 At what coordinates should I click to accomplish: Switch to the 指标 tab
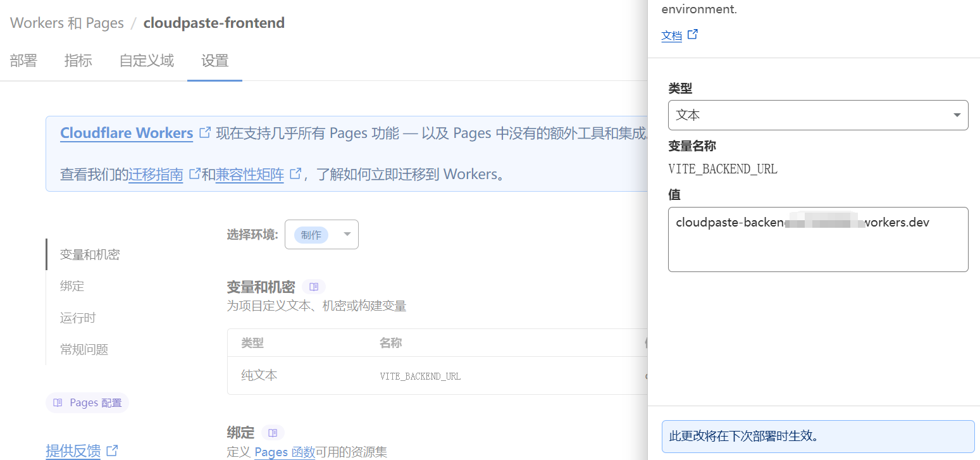[x=78, y=61]
